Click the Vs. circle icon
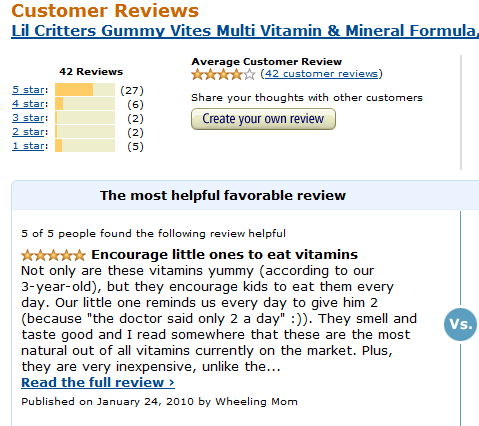Viewport: 479px width, 426px height. click(460, 324)
